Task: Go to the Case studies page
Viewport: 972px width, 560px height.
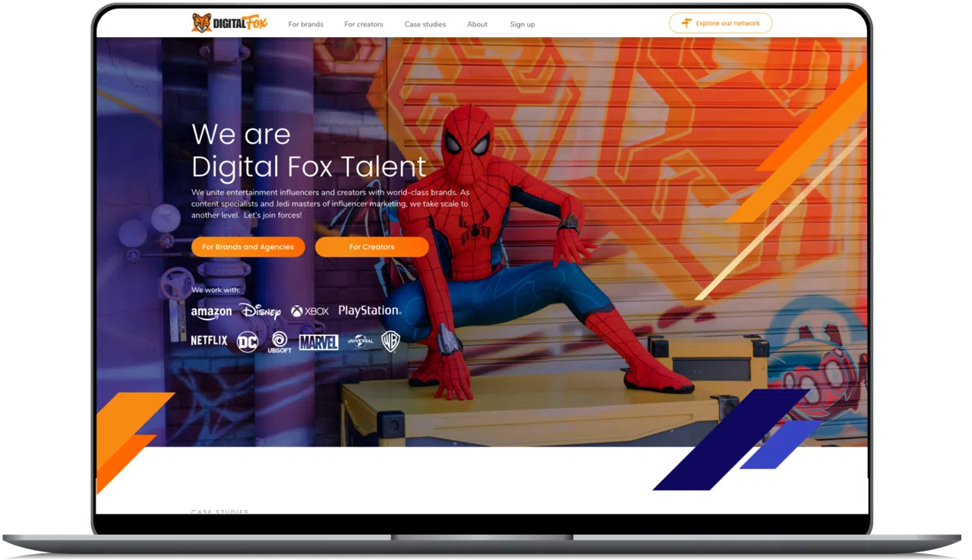Action: 425,24
